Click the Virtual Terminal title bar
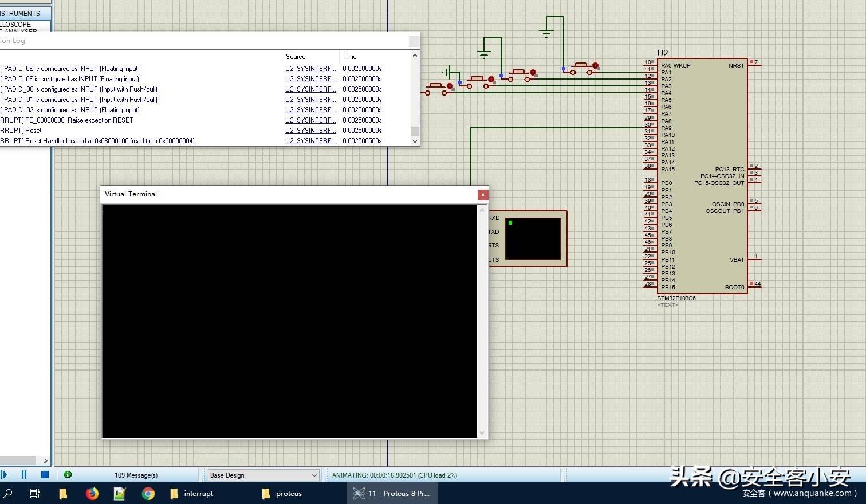This screenshot has width=866, height=504. 289,194
